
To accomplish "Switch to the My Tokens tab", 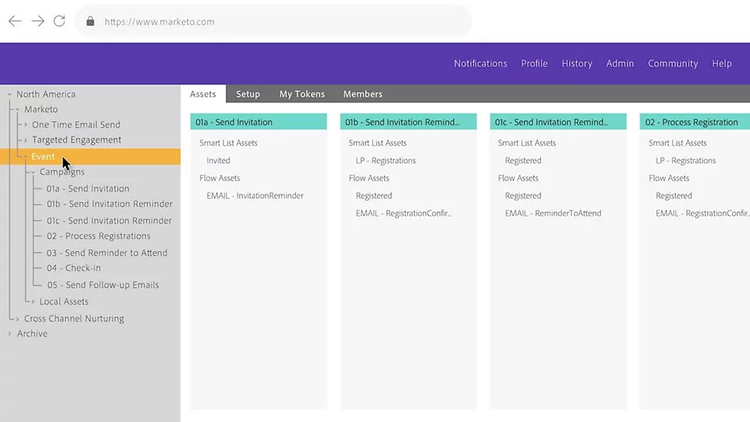I will (300, 94).
